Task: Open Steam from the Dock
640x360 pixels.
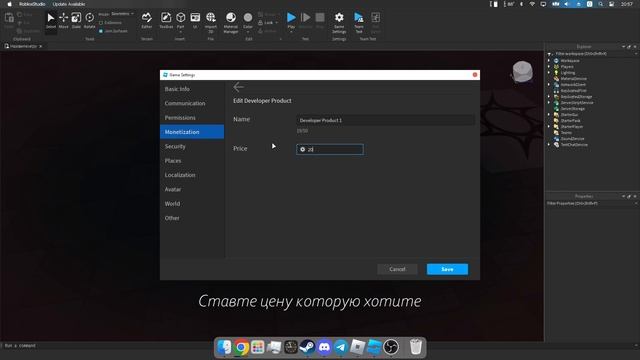Action: click(x=307, y=347)
